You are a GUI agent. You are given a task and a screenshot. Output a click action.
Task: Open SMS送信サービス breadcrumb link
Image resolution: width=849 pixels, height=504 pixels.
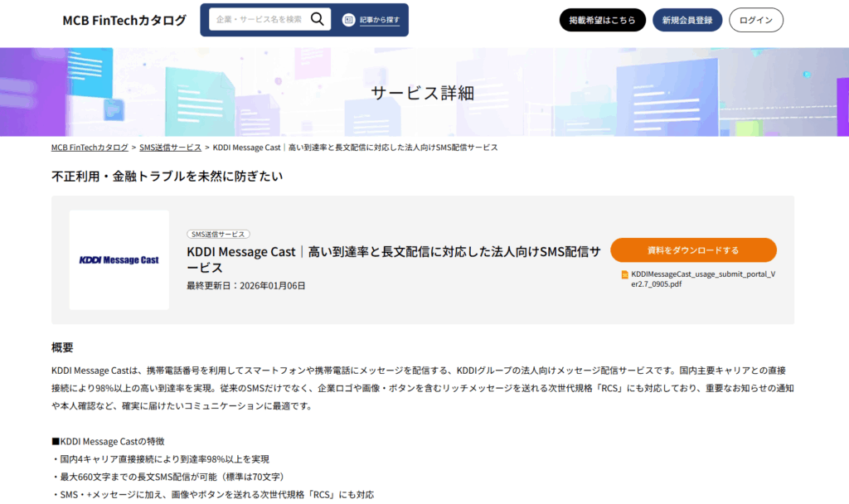click(x=170, y=148)
